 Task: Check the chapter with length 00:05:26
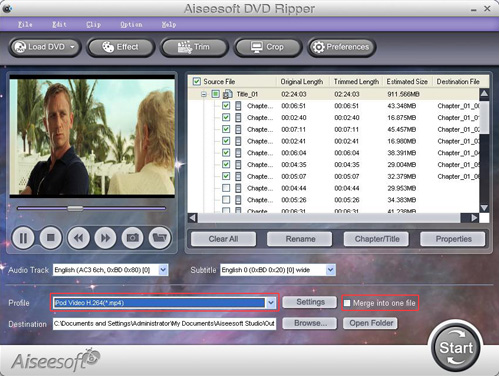[226, 200]
